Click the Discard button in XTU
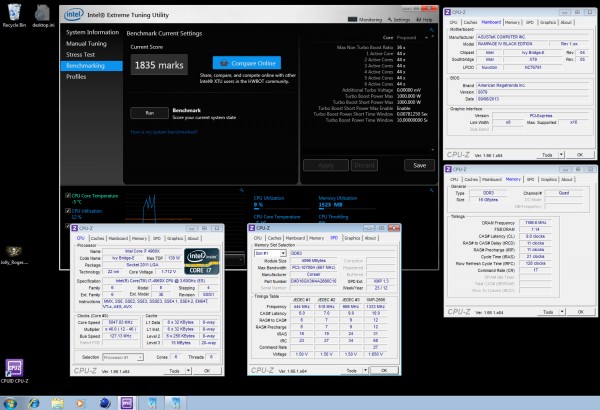The width and height of the screenshot is (600, 410). click(364, 165)
